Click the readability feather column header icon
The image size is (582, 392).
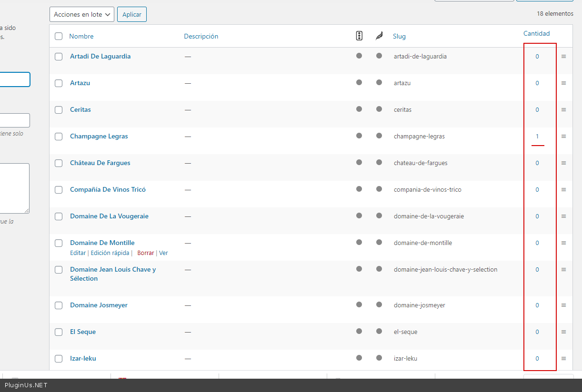(379, 36)
